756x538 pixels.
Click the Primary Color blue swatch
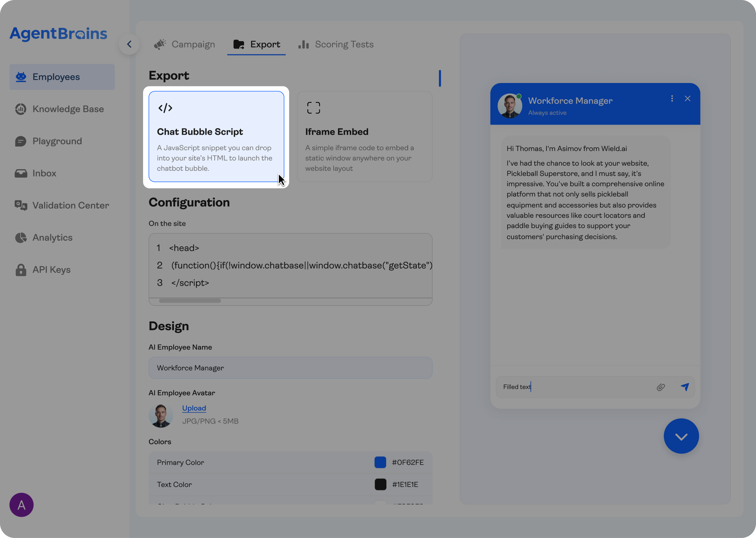click(x=380, y=462)
